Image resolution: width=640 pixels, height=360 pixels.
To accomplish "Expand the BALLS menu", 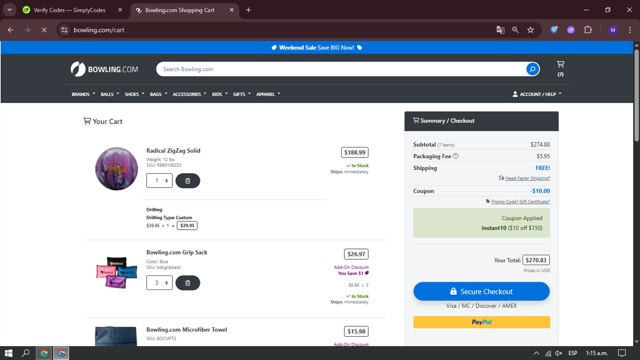I will [110, 94].
